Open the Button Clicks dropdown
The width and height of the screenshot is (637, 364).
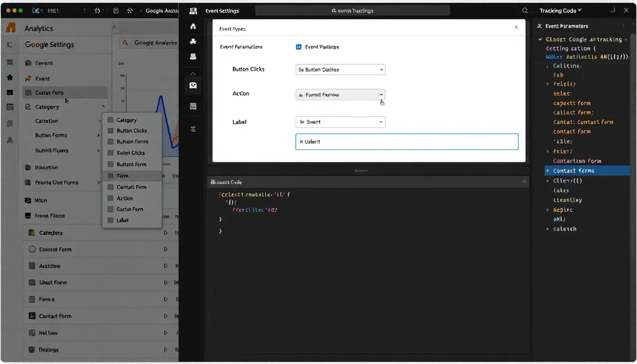pos(340,69)
